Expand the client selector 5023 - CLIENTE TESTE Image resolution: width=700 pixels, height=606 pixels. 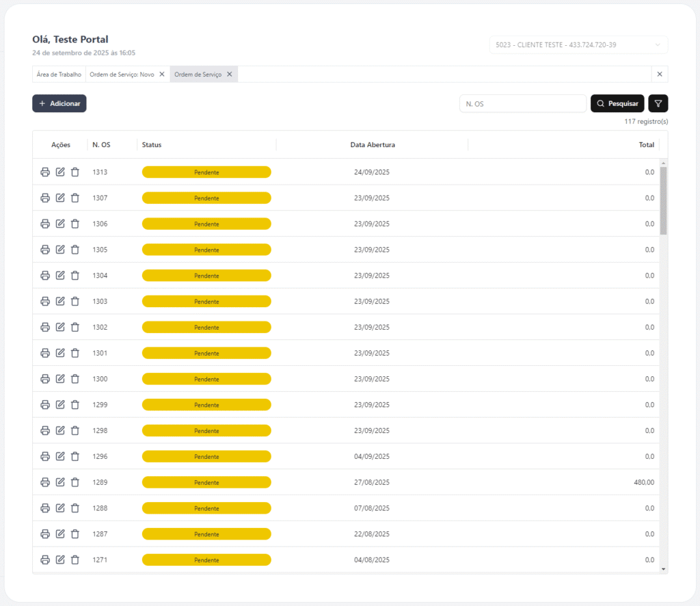[578, 45]
